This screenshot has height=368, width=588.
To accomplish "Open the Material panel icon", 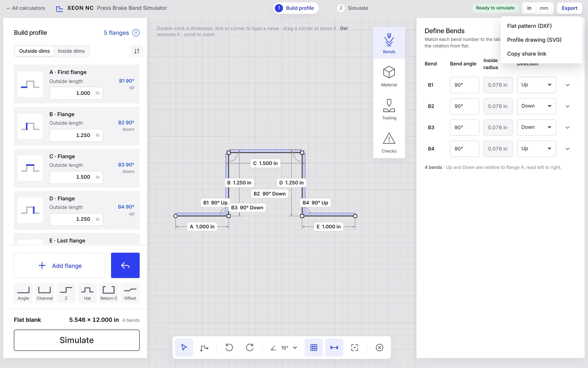I will pos(389,76).
